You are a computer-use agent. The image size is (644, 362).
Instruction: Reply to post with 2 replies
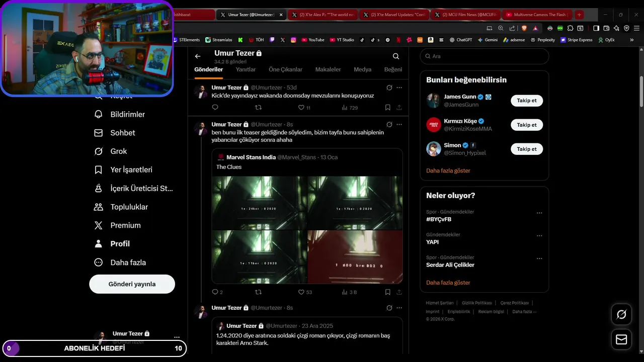[217, 292]
